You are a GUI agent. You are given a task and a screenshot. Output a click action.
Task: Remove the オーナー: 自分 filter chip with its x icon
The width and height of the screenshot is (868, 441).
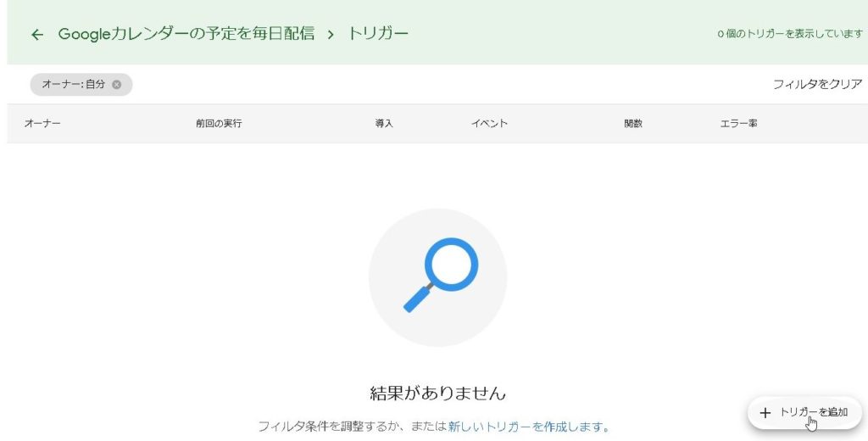pyautogui.click(x=117, y=85)
